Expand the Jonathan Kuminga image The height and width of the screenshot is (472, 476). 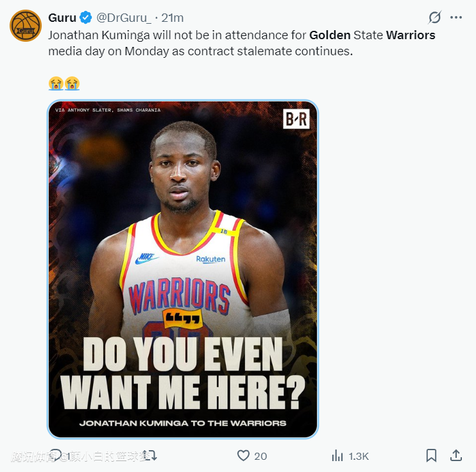(183, 270)
